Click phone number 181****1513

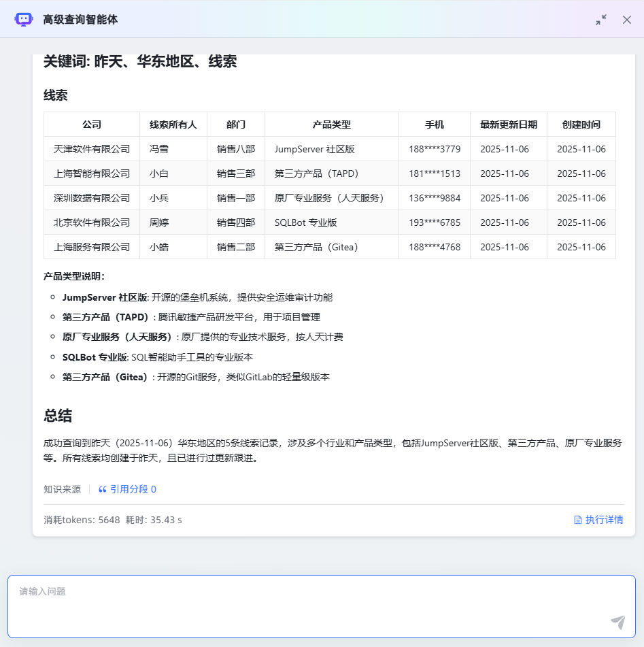point(435,173)
